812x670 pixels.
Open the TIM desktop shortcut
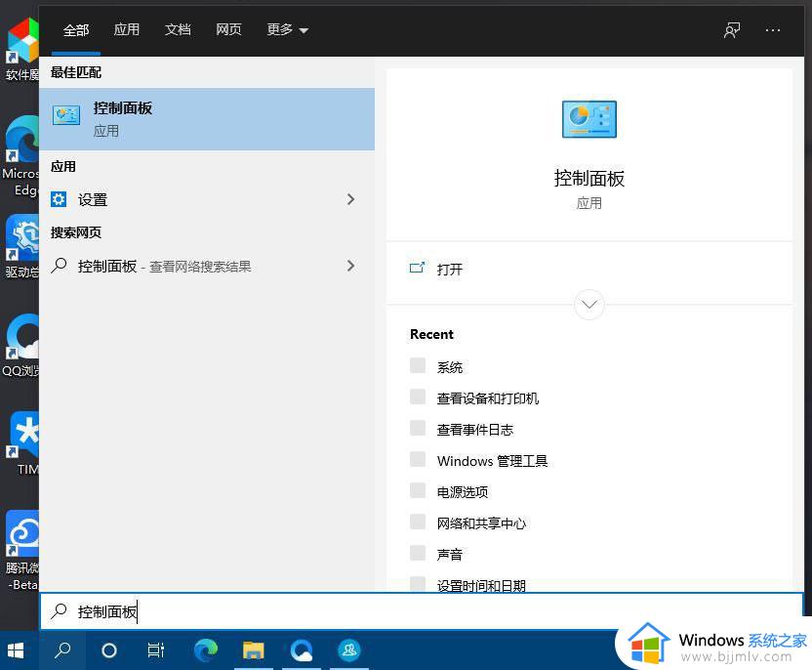[x=23, y=443]
